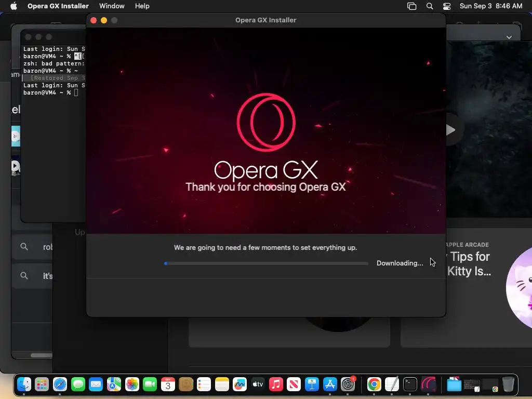Open Contacts app in the Dock
Screen dimensions: 532x399
tap(186, 384)
